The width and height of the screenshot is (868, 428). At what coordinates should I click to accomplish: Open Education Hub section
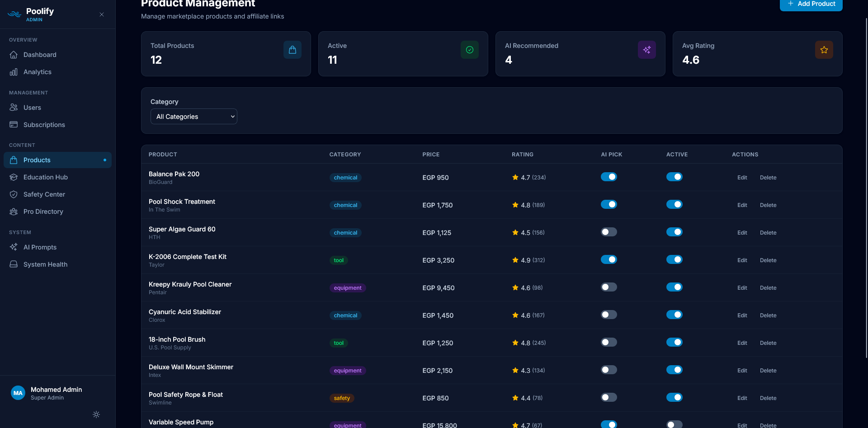pos(57,177)
